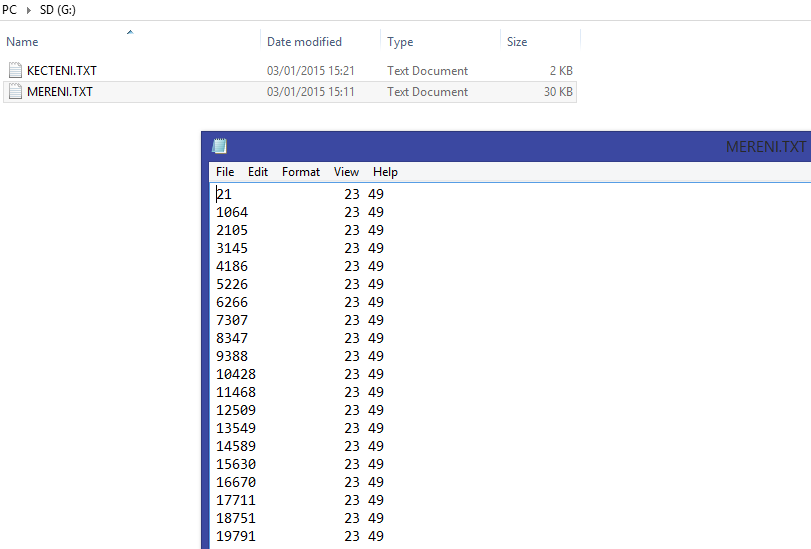Sort files by Type column header
The image size is (811, 549).
coord(400,42)
